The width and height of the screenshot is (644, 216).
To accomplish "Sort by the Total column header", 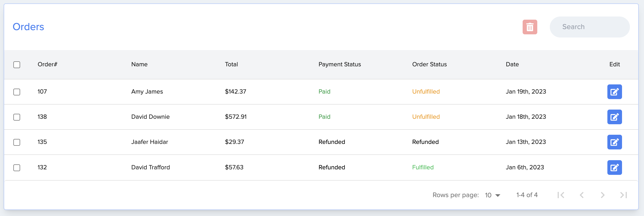I will click(231, 64).
